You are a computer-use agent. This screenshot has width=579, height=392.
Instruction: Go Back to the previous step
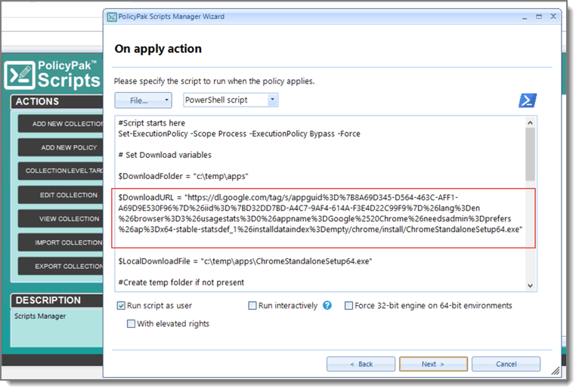click(x=361, y=364)
